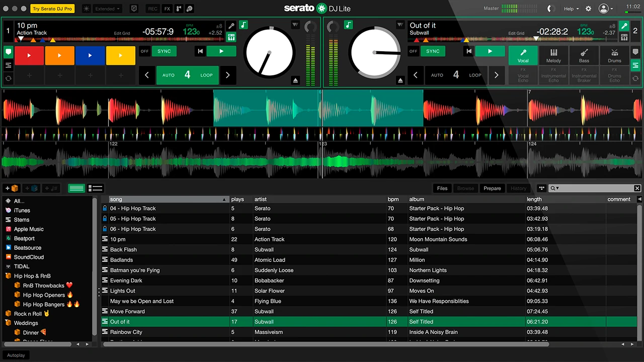
Task: Enable SYNC on deck 2
Action: pos(433,51)
